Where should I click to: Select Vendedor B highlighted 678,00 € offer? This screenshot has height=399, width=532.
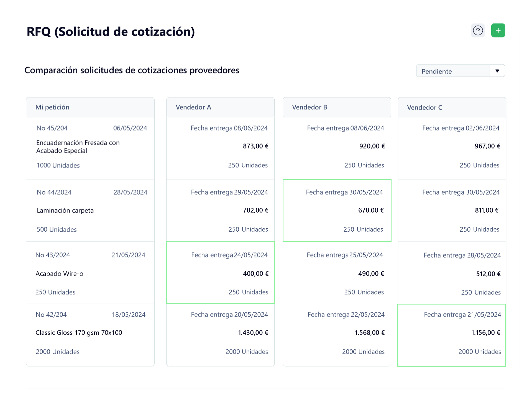click(x=337, y=211)
